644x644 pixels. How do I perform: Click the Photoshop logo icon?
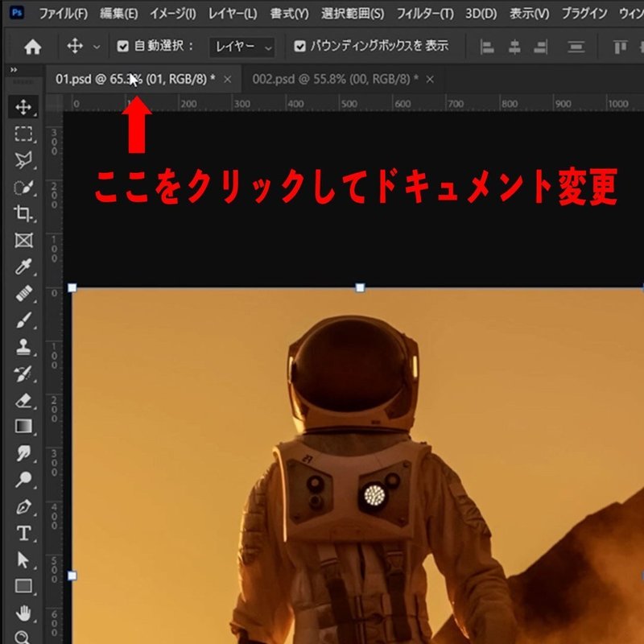point(17,13)
